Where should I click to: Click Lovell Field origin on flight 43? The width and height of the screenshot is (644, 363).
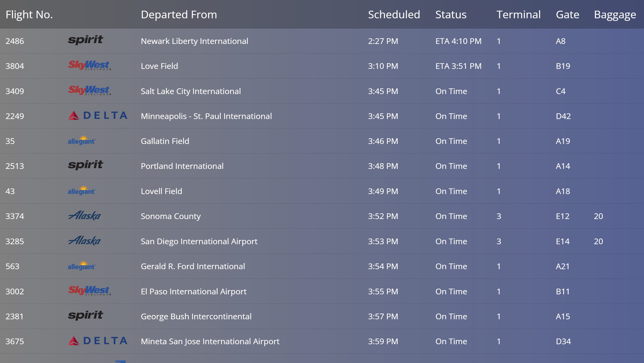click(161, 191)
